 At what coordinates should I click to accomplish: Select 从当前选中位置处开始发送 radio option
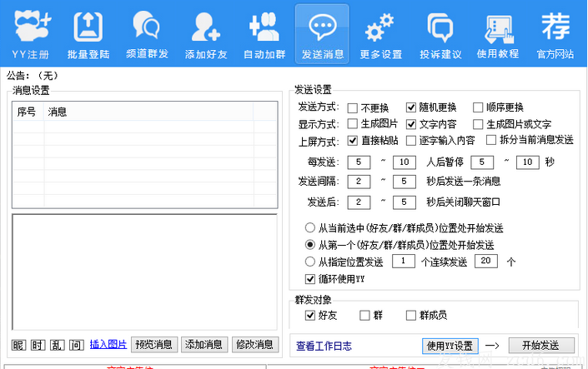pyautogui.click(x=309, y=227)
